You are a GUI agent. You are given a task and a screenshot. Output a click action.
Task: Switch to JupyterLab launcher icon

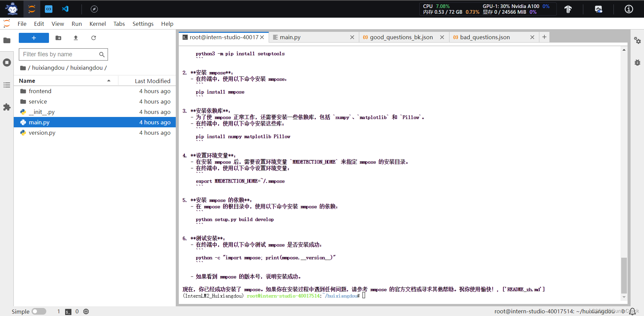(x=32, y=9)
